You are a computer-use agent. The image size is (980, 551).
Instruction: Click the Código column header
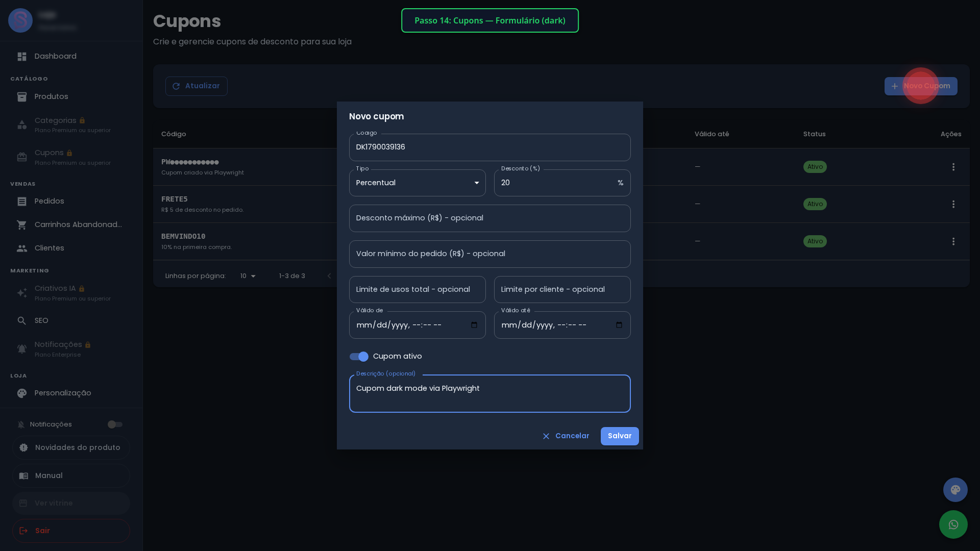click(x=174, y=134)
